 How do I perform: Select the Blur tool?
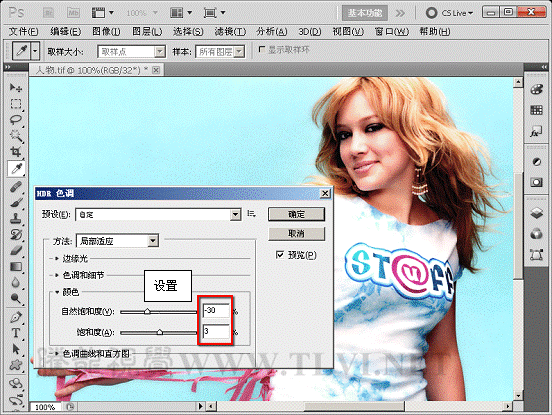pos(16,282)
